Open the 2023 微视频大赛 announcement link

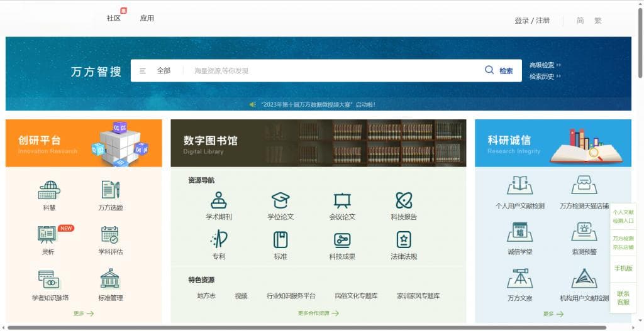[x=318, y=105]
